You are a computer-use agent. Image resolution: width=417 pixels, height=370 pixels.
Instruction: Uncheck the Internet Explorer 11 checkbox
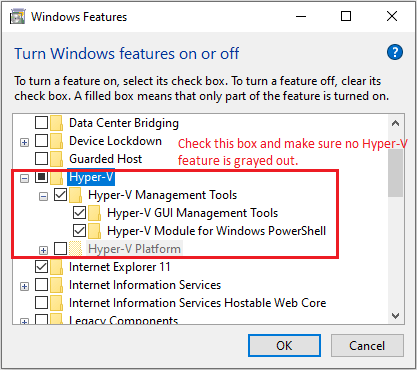pyautogui.click(x=41, y=267)
